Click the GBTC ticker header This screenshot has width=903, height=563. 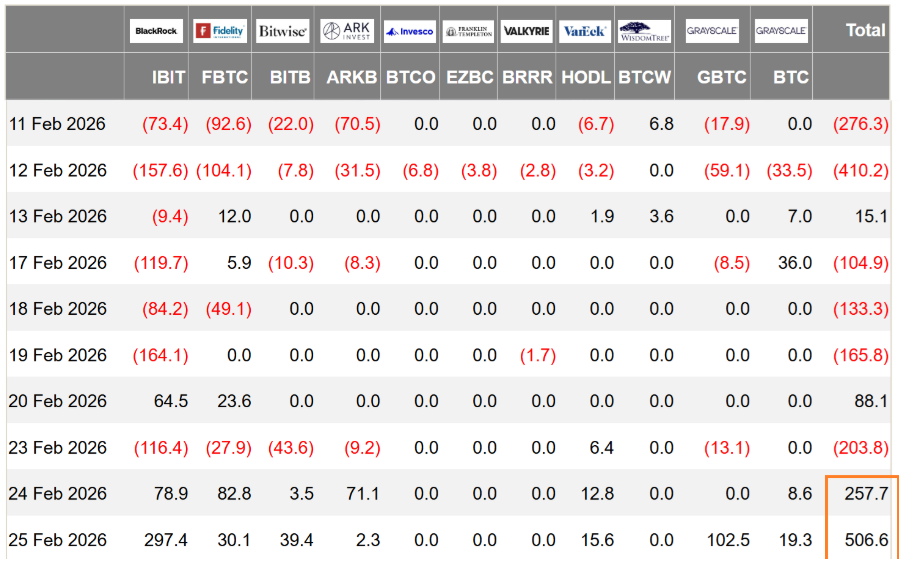pos(722,77)
